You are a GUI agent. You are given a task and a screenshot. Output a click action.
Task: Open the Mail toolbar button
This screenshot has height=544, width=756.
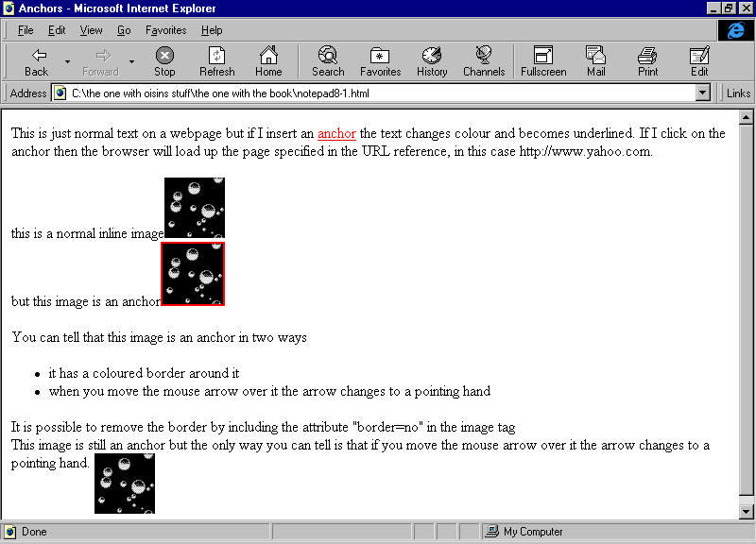(x=596, y=61)
